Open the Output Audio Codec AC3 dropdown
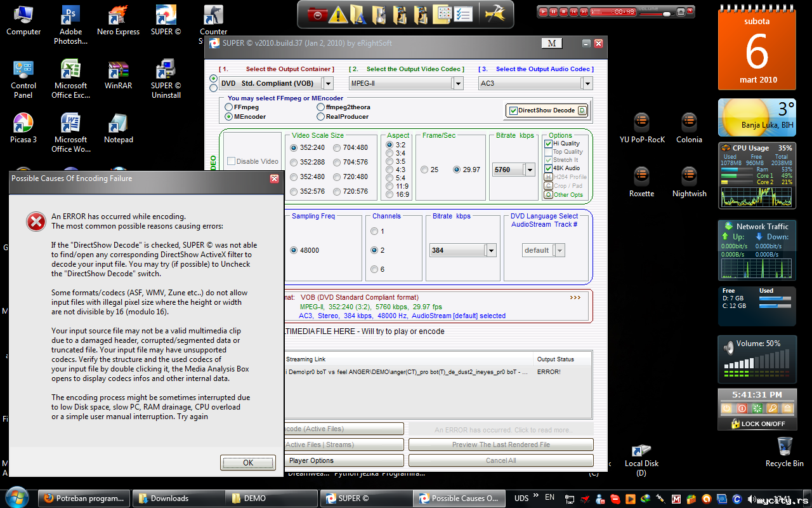 [x=587, y=83]
